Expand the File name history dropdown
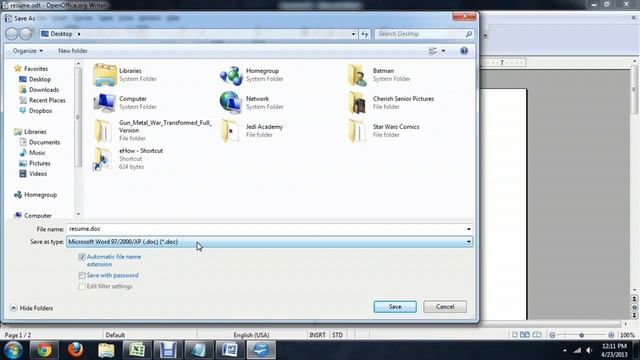The image size is (640, 360). tap(469, 229)
